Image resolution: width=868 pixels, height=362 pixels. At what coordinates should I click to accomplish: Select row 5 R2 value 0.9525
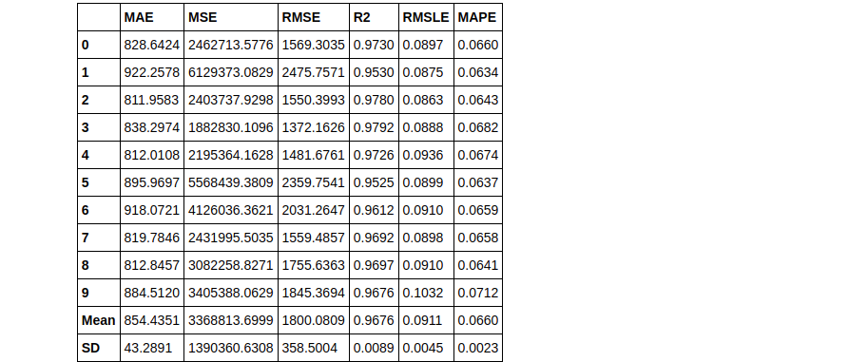374,182
